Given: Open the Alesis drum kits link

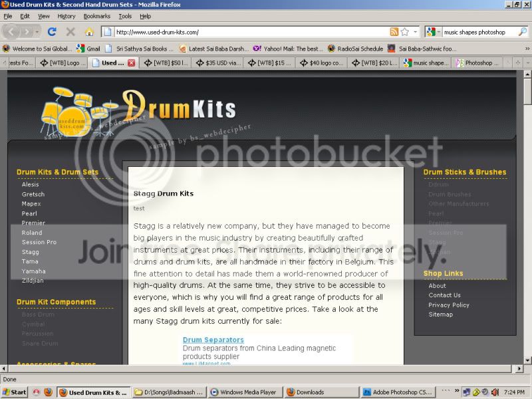Looking at the screenshot, I should click(30, 185).
